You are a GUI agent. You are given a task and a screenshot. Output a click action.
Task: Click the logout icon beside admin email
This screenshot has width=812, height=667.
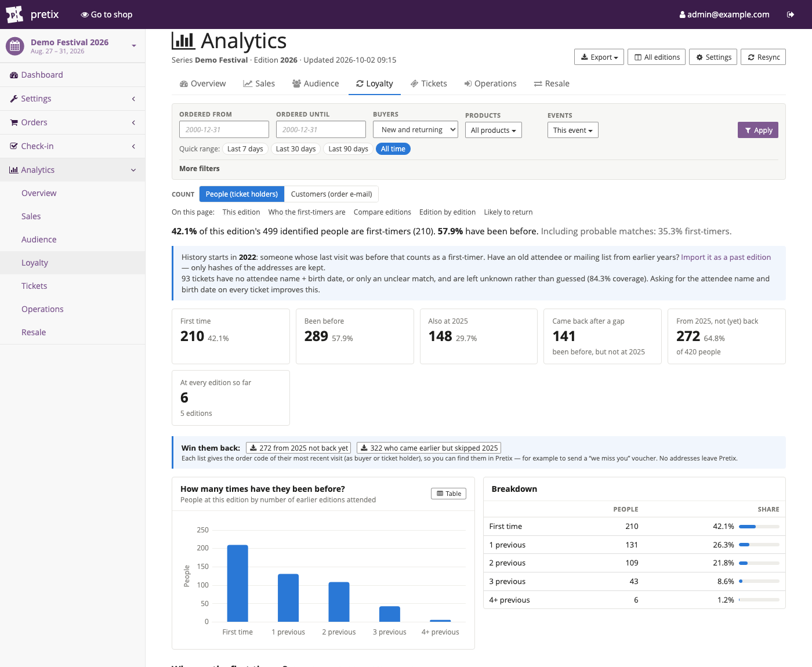tap(790, 14)
